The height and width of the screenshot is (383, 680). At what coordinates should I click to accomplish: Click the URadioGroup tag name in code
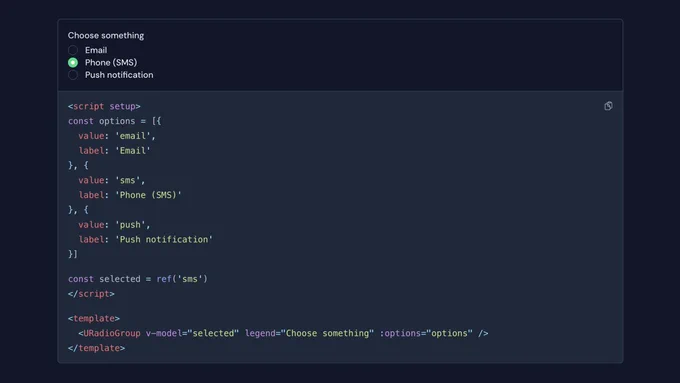(x=111, y=333)
